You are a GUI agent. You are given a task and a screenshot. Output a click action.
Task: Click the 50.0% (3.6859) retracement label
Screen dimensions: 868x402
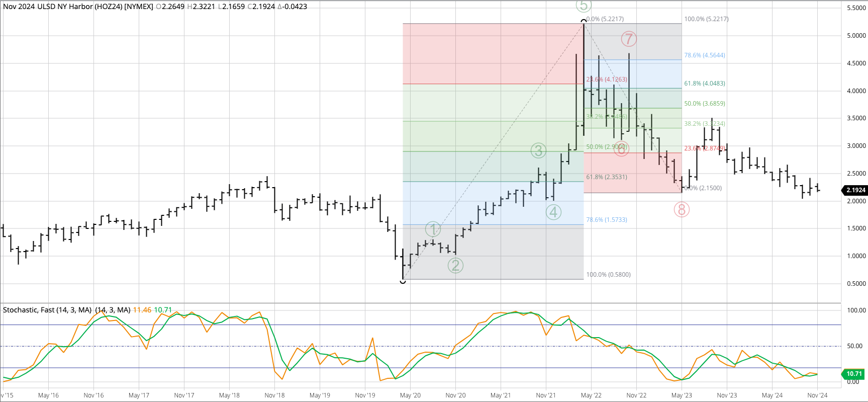704,104
